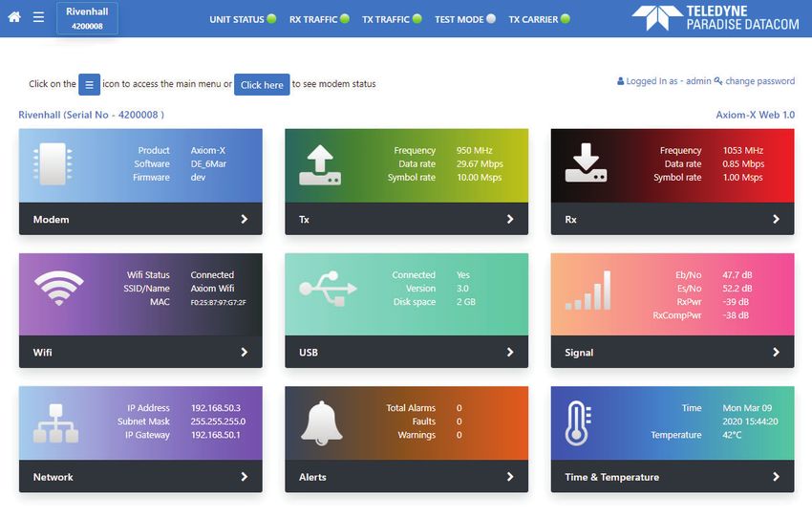
Task: Click the Temperature 42°C value
Action: [x=732, y=435]
